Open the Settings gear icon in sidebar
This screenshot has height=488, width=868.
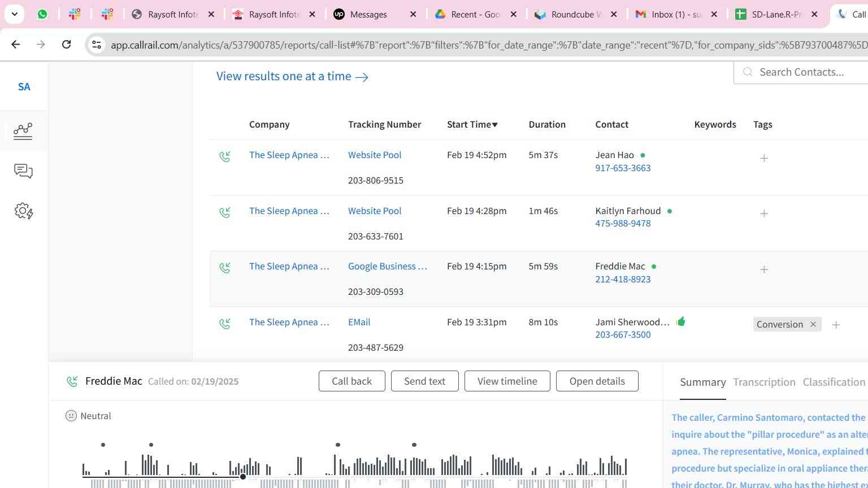point(23,211)
